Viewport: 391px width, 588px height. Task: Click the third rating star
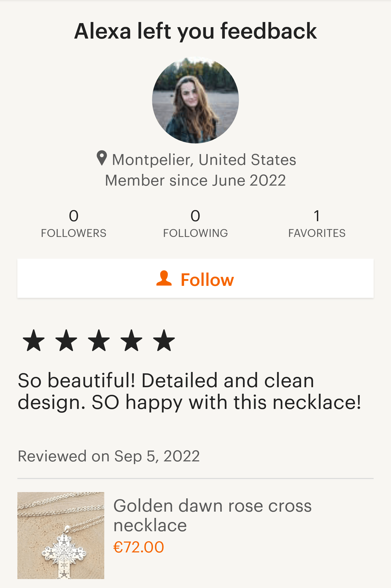click(99, 340)
